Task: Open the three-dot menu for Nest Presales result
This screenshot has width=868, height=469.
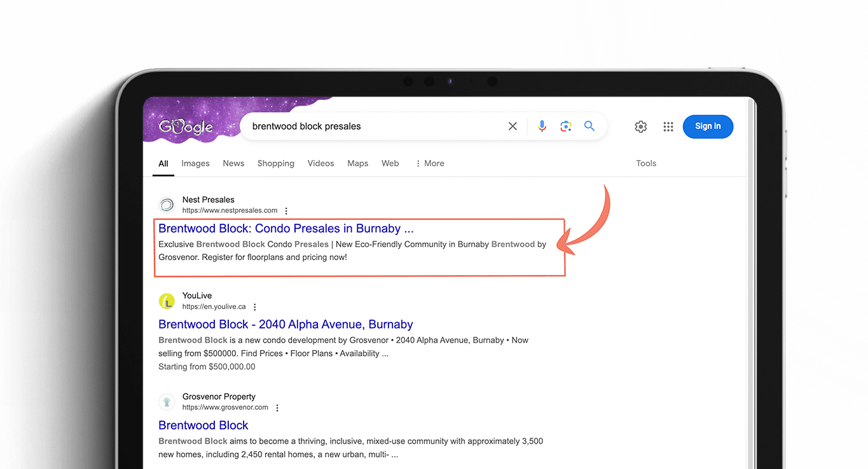Action: point(286,210)
